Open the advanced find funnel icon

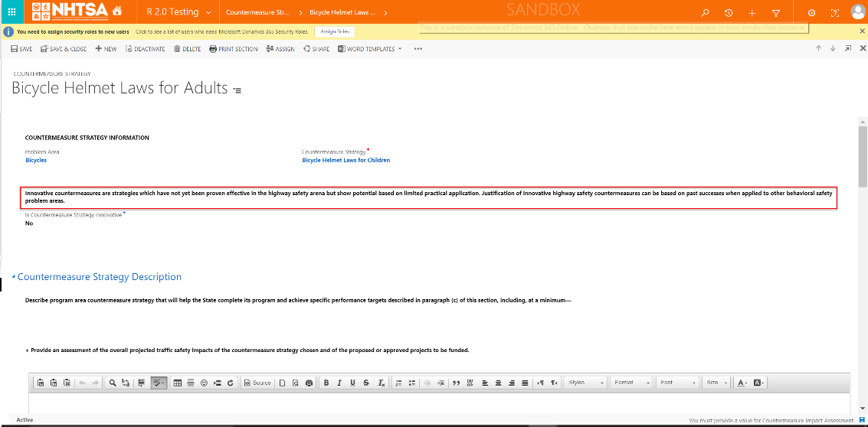pyautogui.click(x=775, y=13)
